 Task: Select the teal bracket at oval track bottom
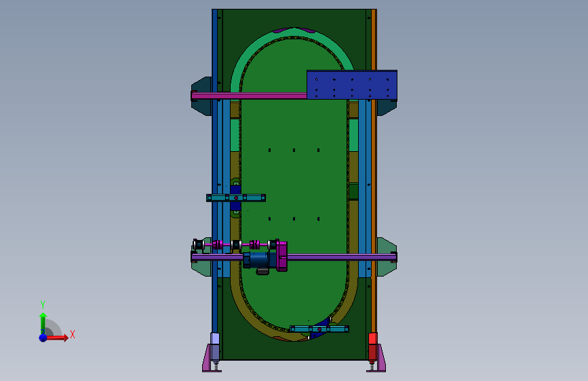(319, 329)
